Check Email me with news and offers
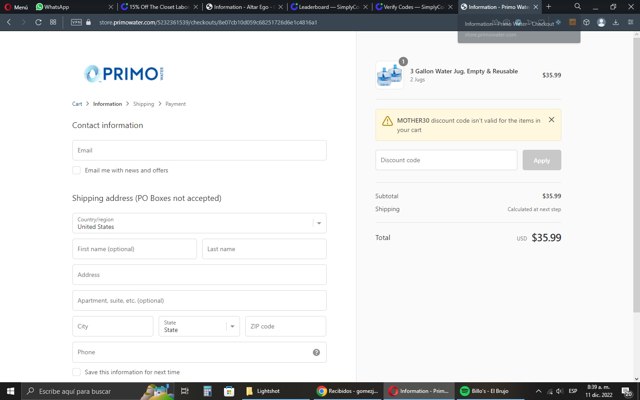 (76, 170)
